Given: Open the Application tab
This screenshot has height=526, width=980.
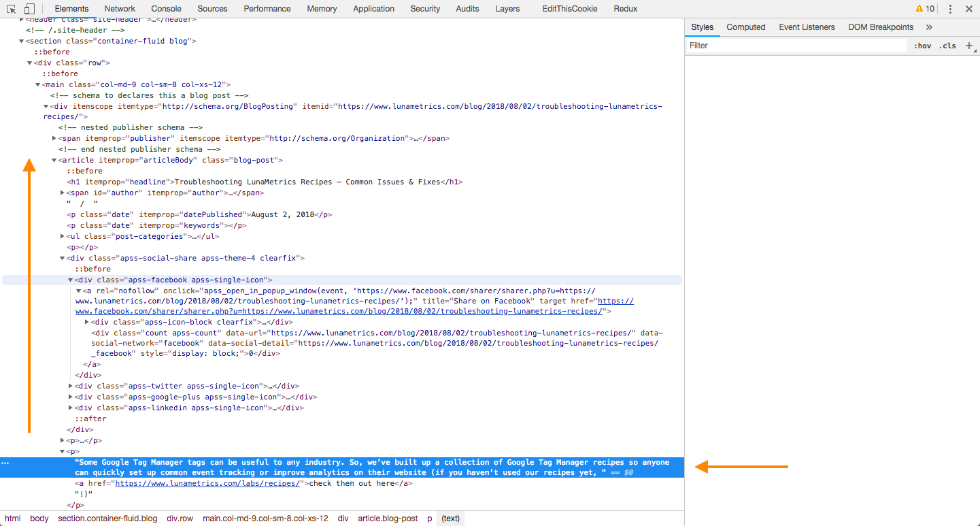Looking at the screenshot, I should pos(373,9).
